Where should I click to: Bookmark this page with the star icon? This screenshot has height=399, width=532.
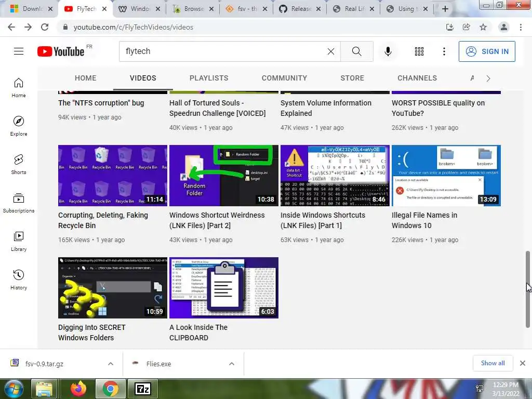click(x=483, y=27)
